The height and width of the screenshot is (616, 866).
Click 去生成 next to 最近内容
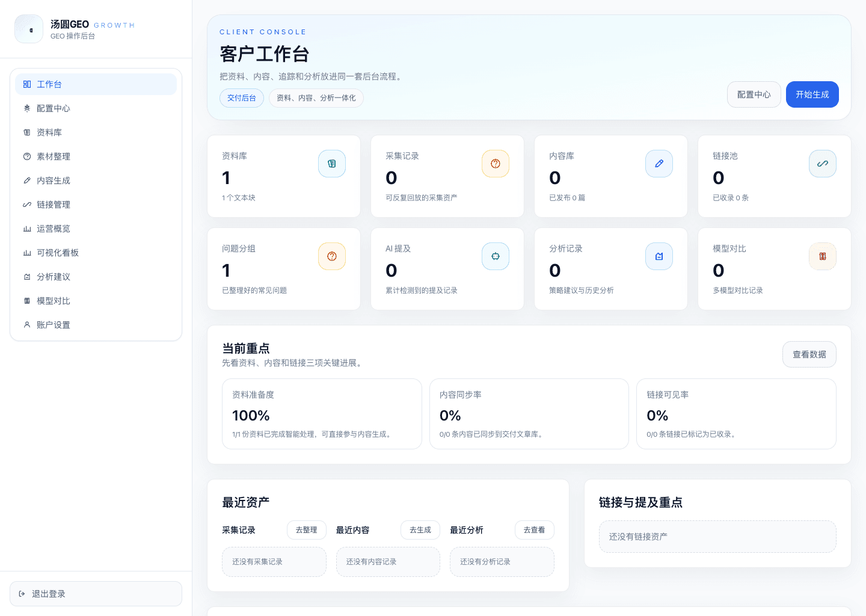(420, 530)
